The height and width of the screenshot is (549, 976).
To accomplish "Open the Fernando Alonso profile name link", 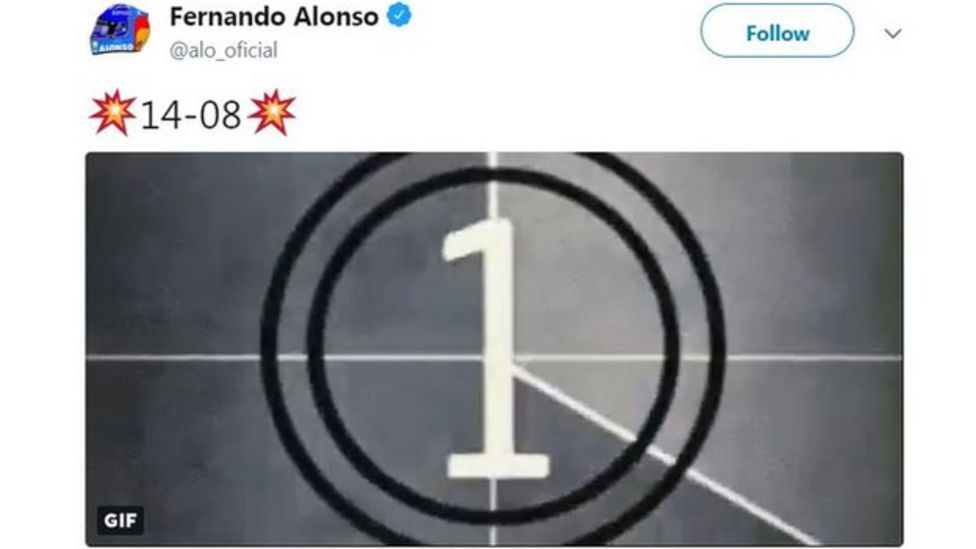I will click(274, 17).
